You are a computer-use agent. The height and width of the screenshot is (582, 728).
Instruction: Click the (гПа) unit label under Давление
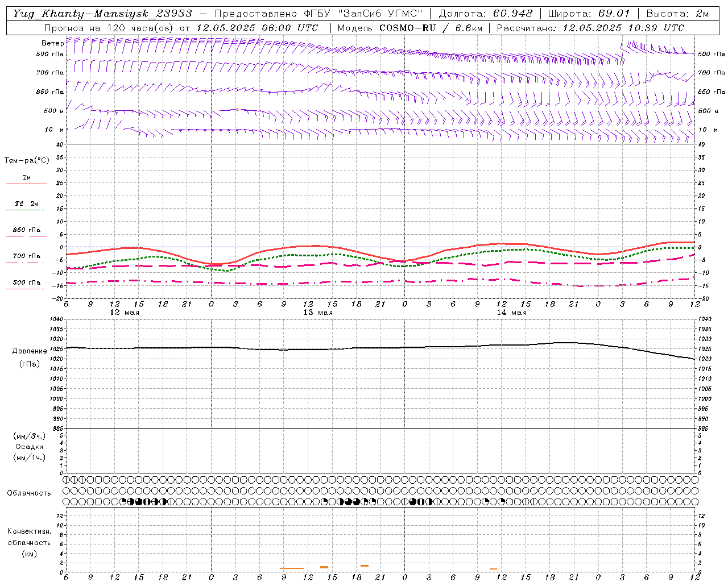tap(30, 364)
